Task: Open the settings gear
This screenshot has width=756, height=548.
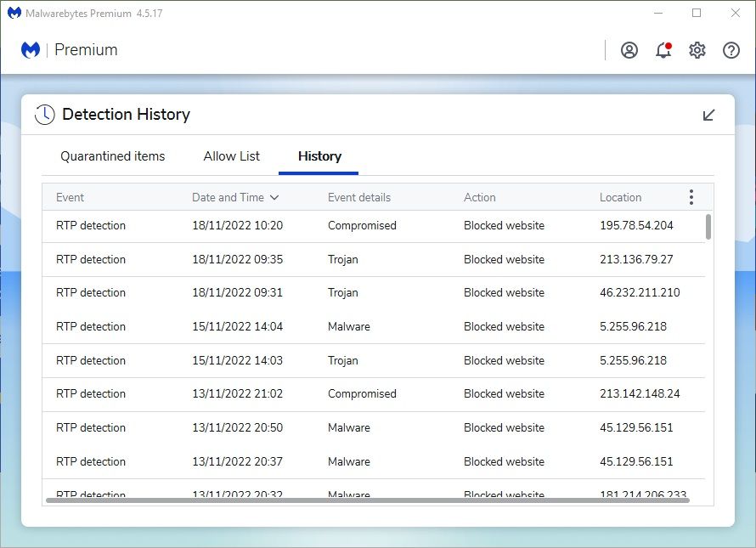Action: (x=697, y=50)
